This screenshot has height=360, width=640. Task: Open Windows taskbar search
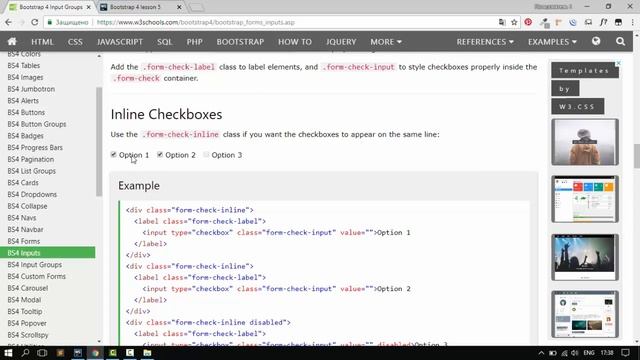click(25, 353)
